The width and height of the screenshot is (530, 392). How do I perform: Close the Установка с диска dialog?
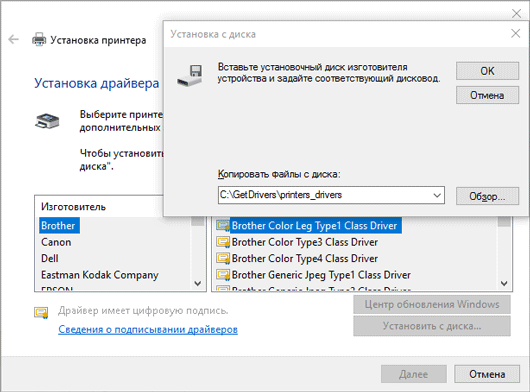pyautogui.click(x=515, y=33)
